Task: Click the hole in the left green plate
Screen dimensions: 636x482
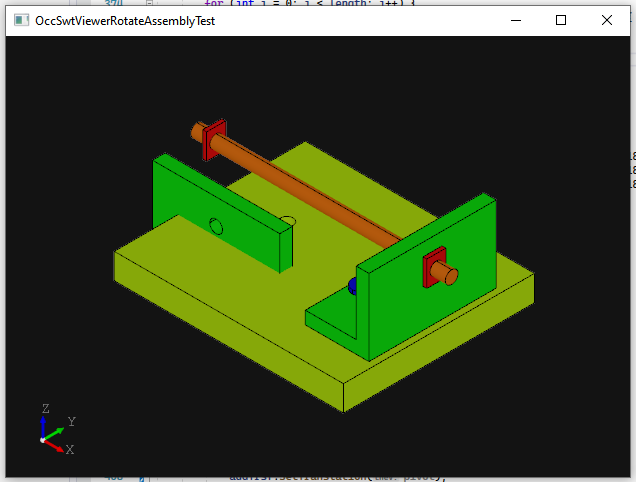Action: (x=216, y=226)
